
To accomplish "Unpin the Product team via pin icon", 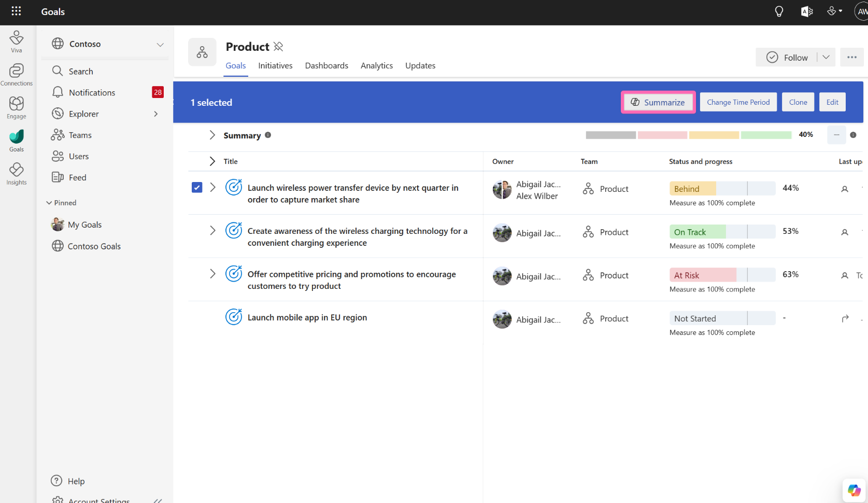I will [279, 46].
